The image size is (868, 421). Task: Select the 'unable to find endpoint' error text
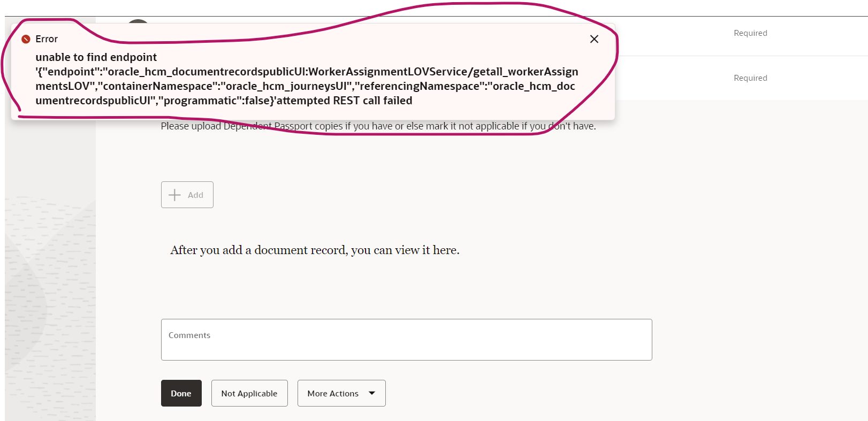[307, 79]
